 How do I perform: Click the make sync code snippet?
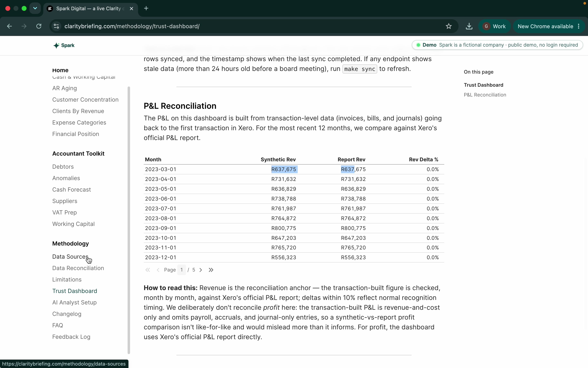(360, 69)
